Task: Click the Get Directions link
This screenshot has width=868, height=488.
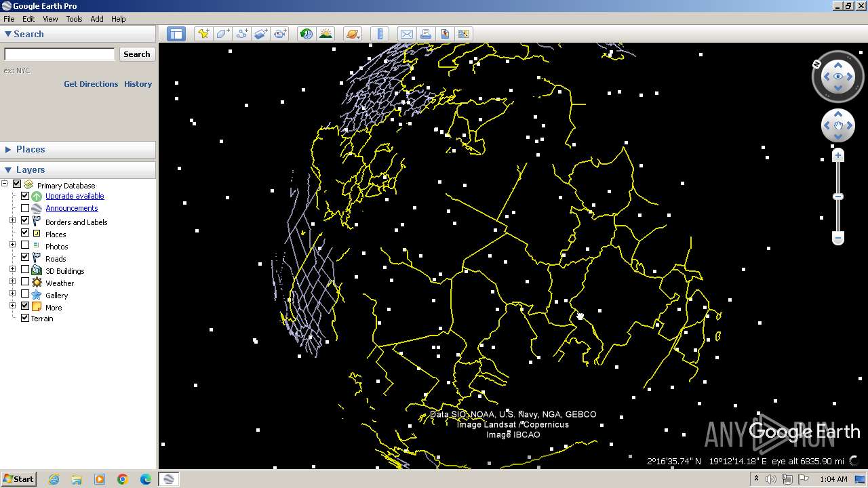Action: click(x=91, y=84)
